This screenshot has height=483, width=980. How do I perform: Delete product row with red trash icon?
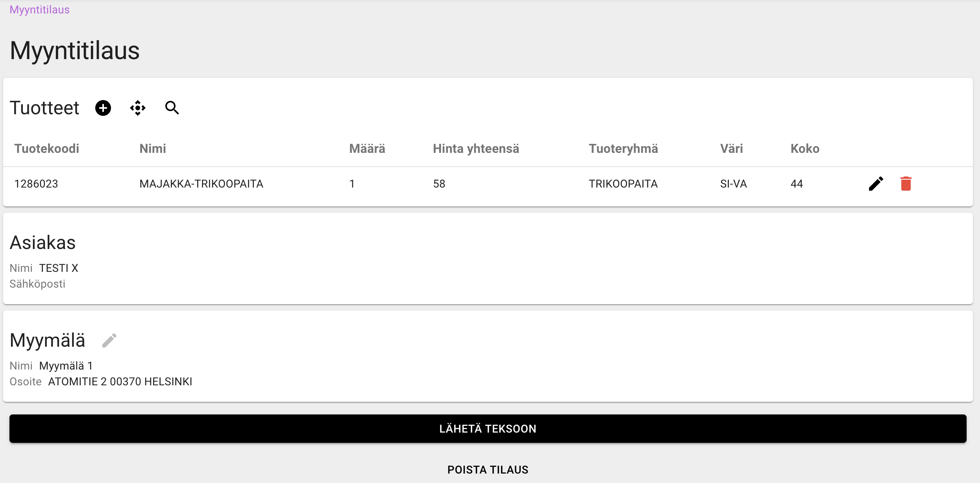click(x=906, y=184)
